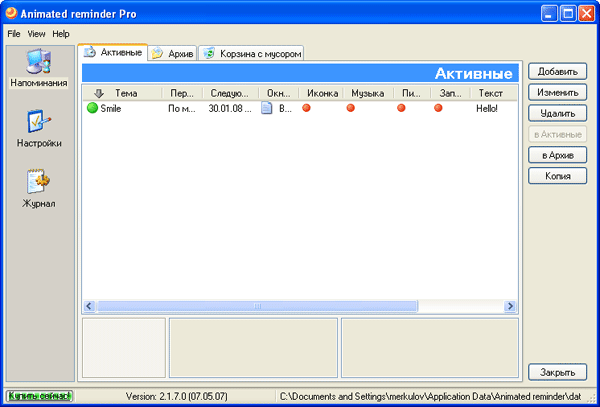600x407 pixels.
Task: Sort by the Текст column header
Action: click(x=491, y=93)
